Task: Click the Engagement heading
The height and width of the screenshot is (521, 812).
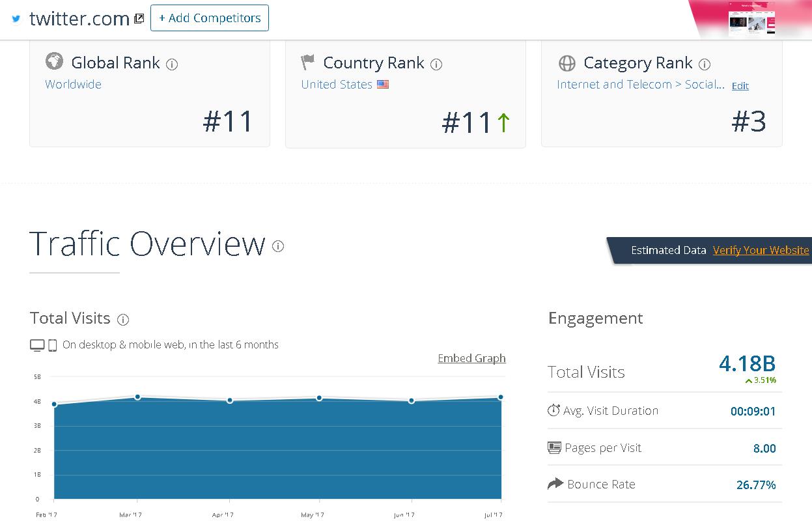Action: click(x=596, y=318)
